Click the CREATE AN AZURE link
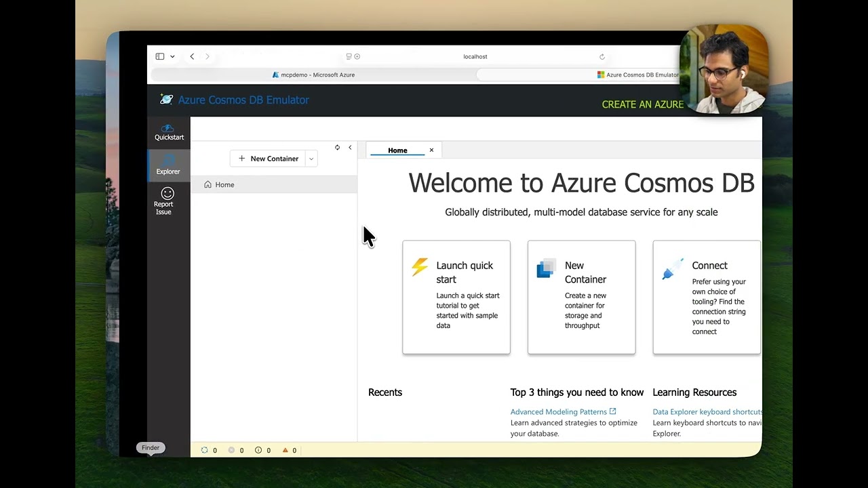868x488 pixels. point(642,104)
